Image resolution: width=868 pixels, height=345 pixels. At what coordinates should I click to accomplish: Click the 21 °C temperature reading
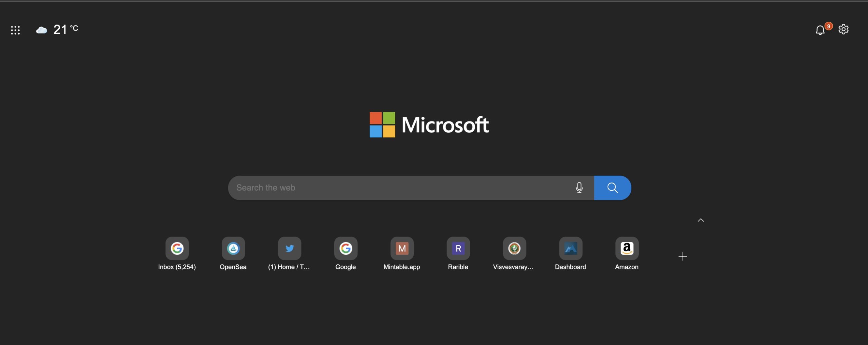pos(66,30)
